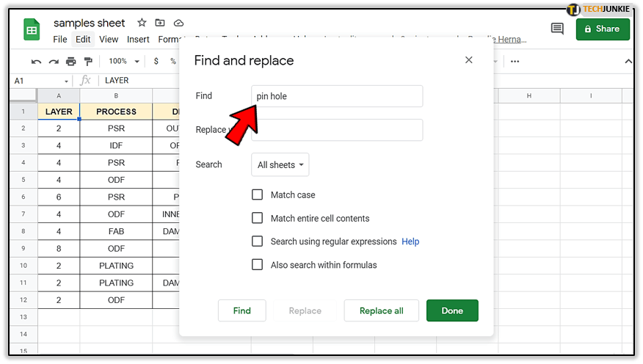Open the three-dot more toolbar options

pos(515,62)
